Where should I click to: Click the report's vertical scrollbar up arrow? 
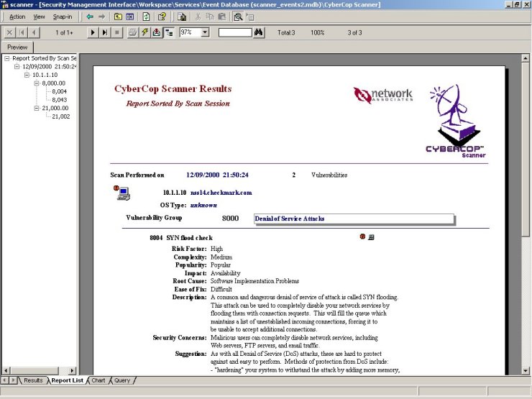[x=526, y=58]
